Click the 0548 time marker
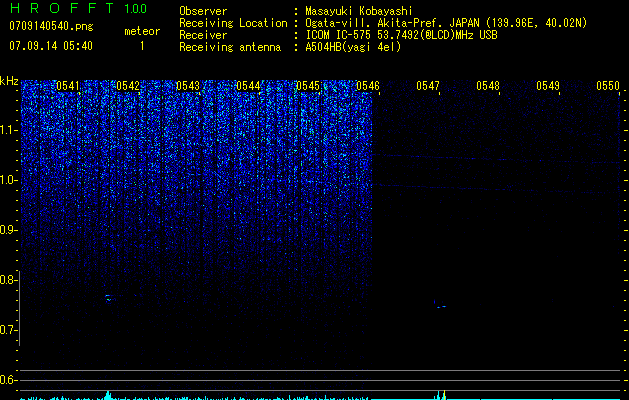This screenshot has width=629, height=400. tap(488, 86)
